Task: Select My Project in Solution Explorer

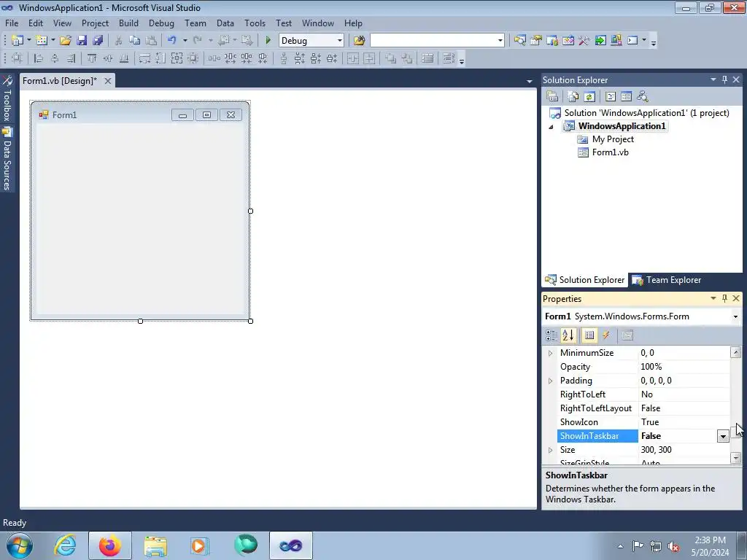Action: 613,139
